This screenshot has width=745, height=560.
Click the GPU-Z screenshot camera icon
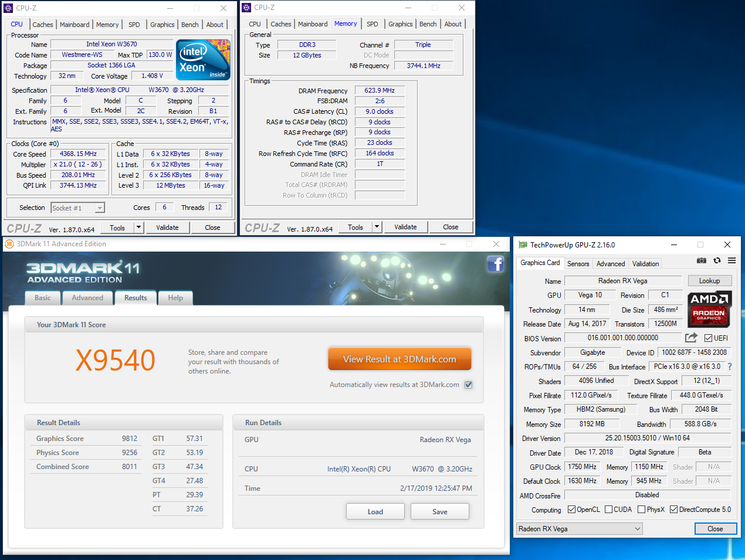click(701, 260)
